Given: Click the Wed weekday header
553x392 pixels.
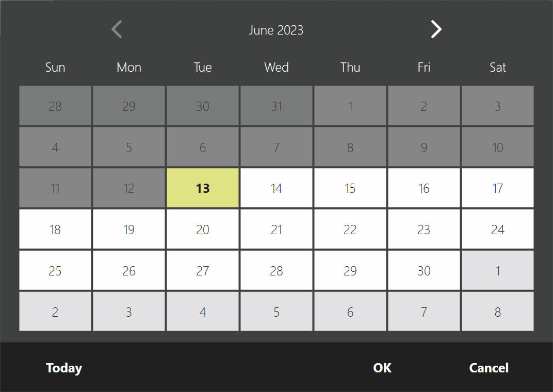Looking at the screenshot, I should coord(276,67).
